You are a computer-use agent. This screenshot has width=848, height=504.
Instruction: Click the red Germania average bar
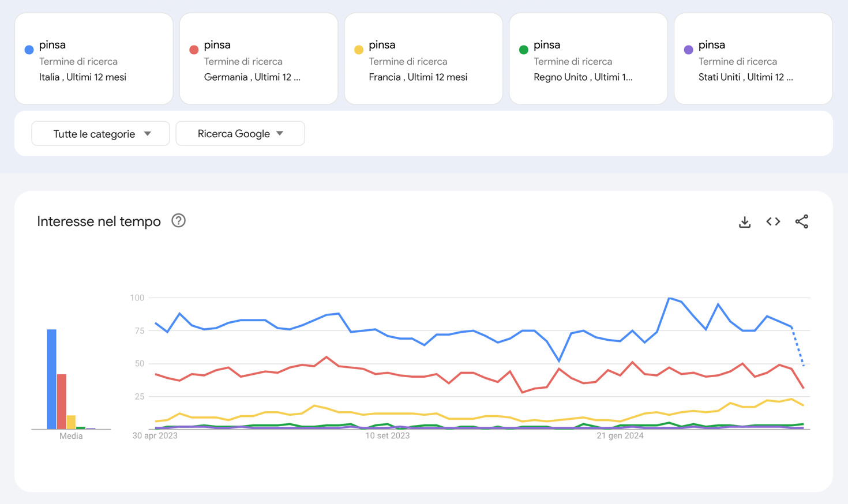point(62,401)
